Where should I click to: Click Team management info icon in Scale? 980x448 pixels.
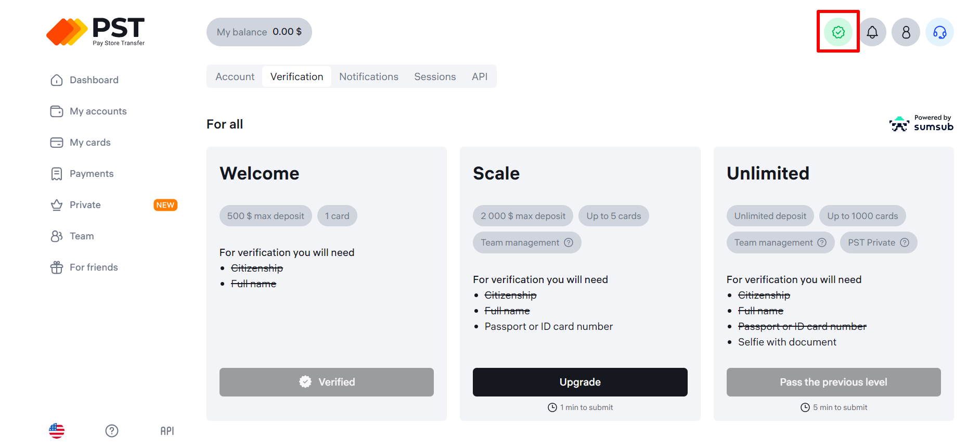click(569, 242)
